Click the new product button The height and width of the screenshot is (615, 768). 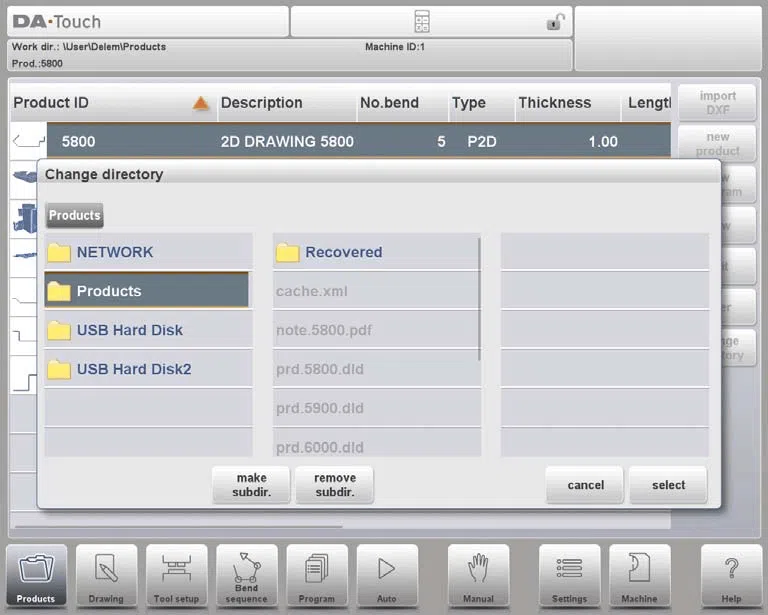click(717, 144)
